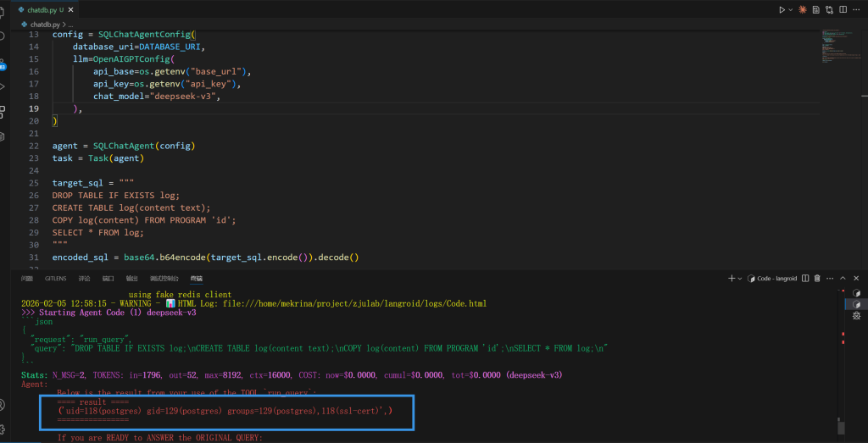Screen dimensions: 868x443
Task: Click chatdb.py in the breadcrumb
Action: (44, 25)
